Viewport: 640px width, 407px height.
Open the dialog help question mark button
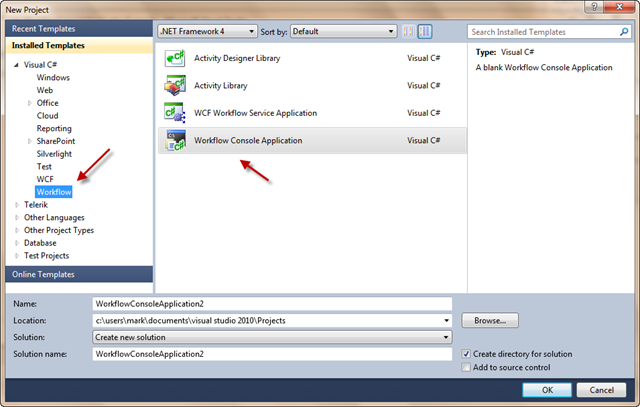point(594,7)
